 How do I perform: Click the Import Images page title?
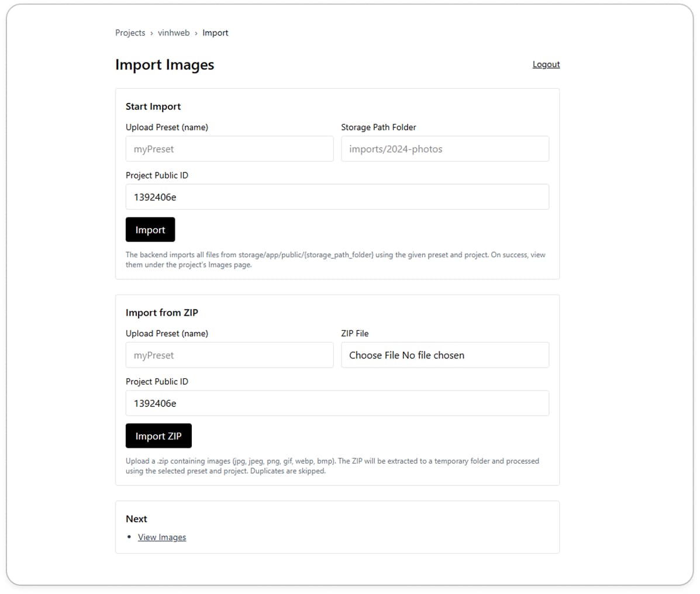pyautogui.click(x=165, y=65)
